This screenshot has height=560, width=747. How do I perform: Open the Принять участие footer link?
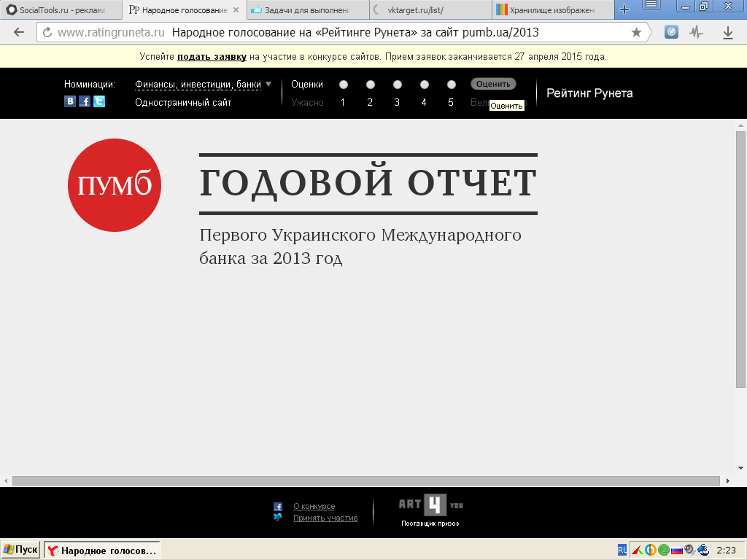pyautogui.click(x=325, y=518)
